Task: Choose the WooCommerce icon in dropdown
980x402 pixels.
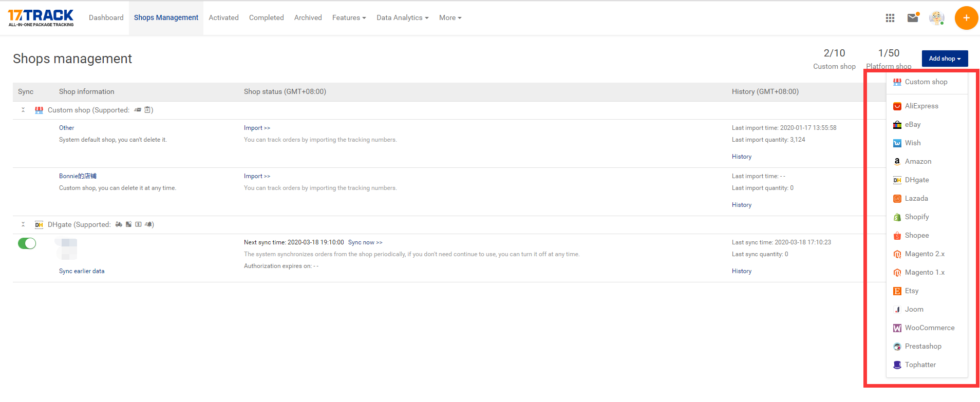Action: 897,328
